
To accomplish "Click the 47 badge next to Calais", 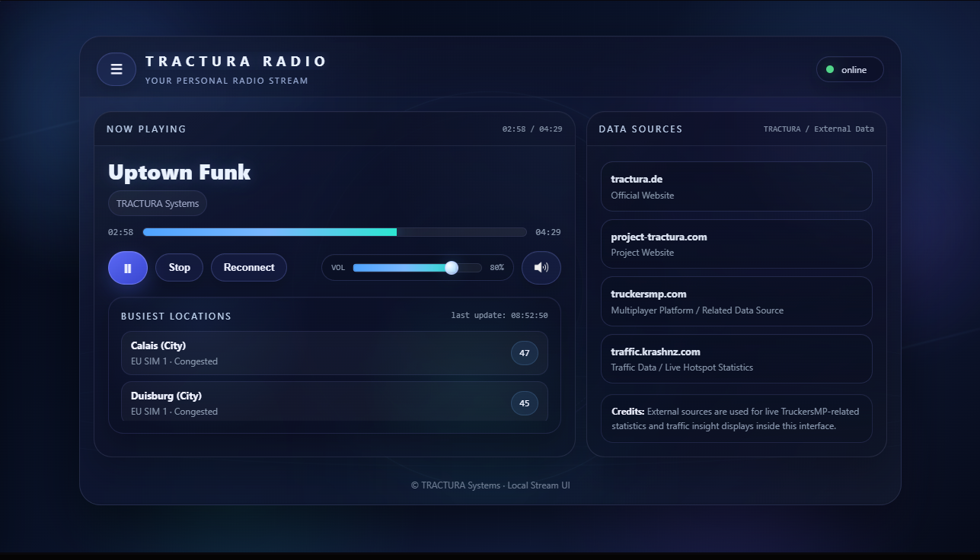I will click(x=524, y=353).
